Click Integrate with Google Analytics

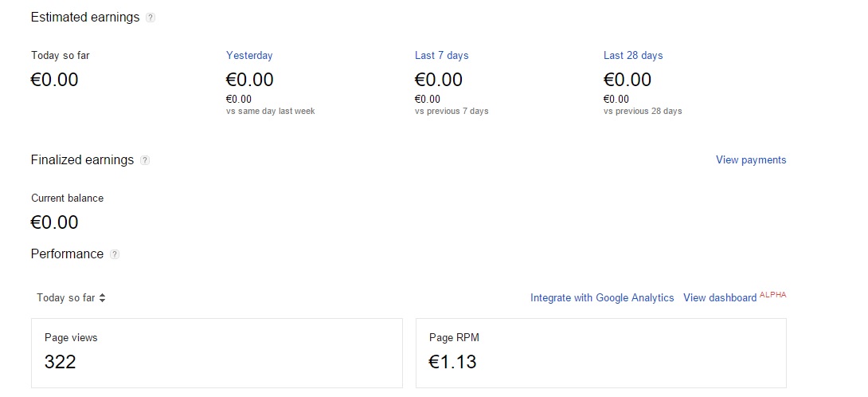pos(602,298)
